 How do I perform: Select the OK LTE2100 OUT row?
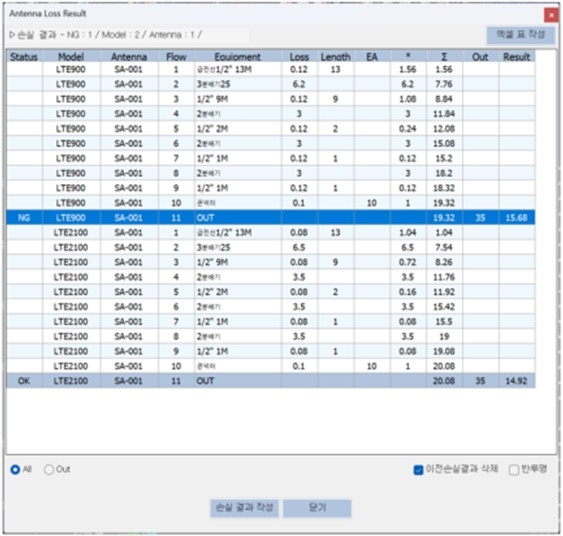(271, 381)
